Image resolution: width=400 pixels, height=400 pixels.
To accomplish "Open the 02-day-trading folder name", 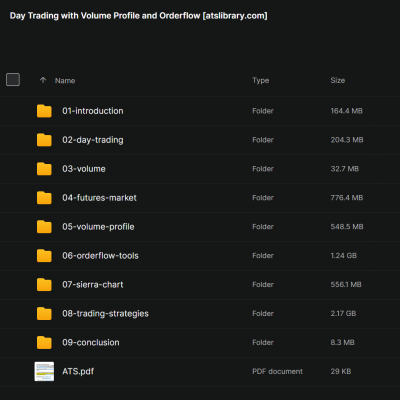I will click(x=93, y=140).
